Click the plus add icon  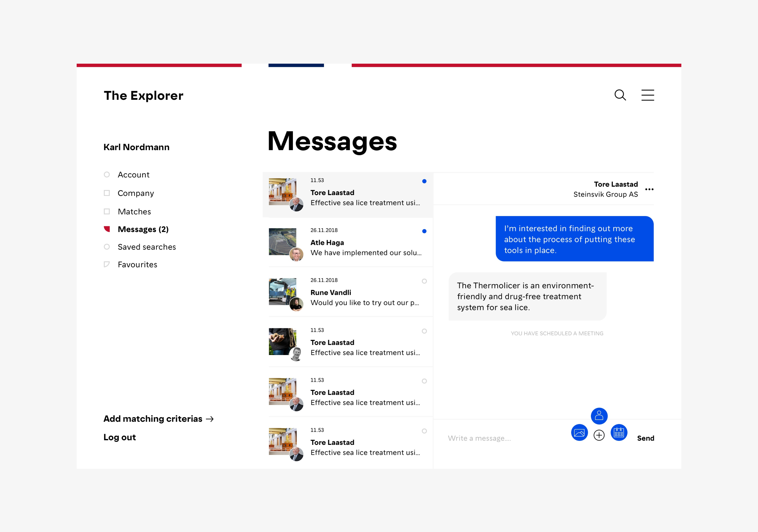(599, 435)
